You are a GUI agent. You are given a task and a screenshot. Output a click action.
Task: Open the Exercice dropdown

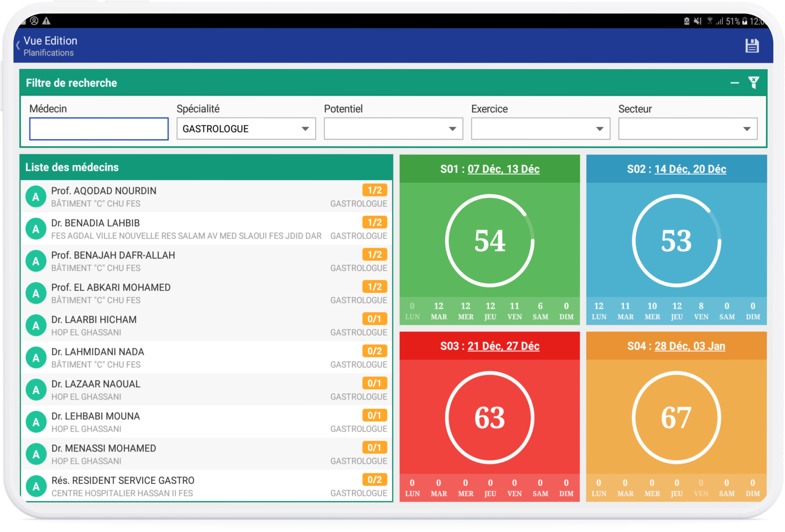(540, 129)
